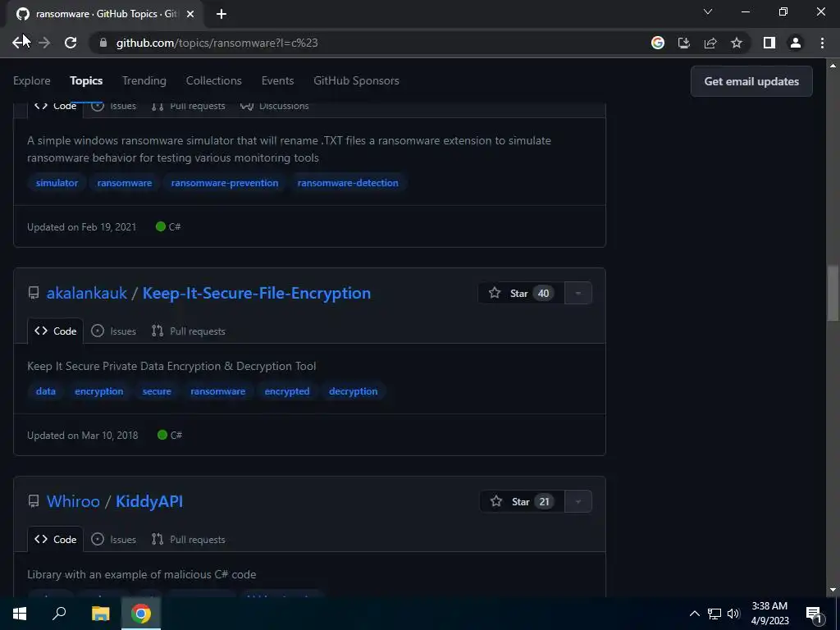Toggle Chrome side panel
Screen dimensions: 840x630
pyautogui.click(x=769, y=43)
